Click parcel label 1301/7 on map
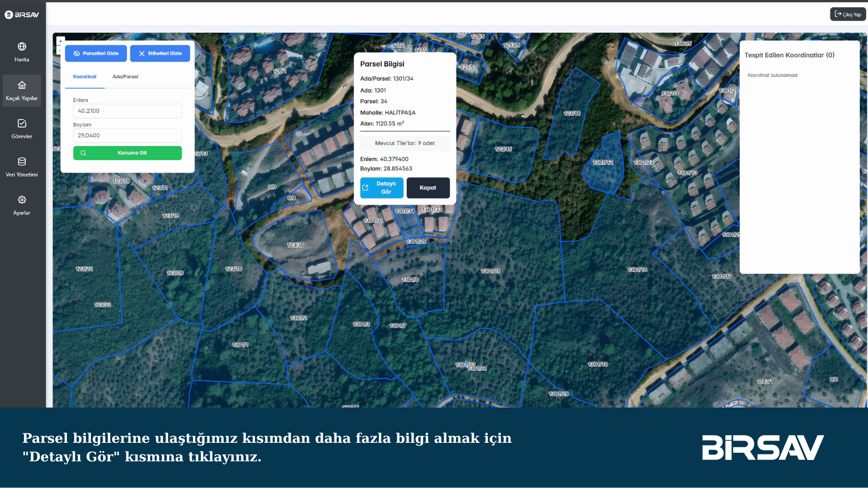The height and width of the screenshot is (488, 868). pyautogui.click(x=397, y=326)
